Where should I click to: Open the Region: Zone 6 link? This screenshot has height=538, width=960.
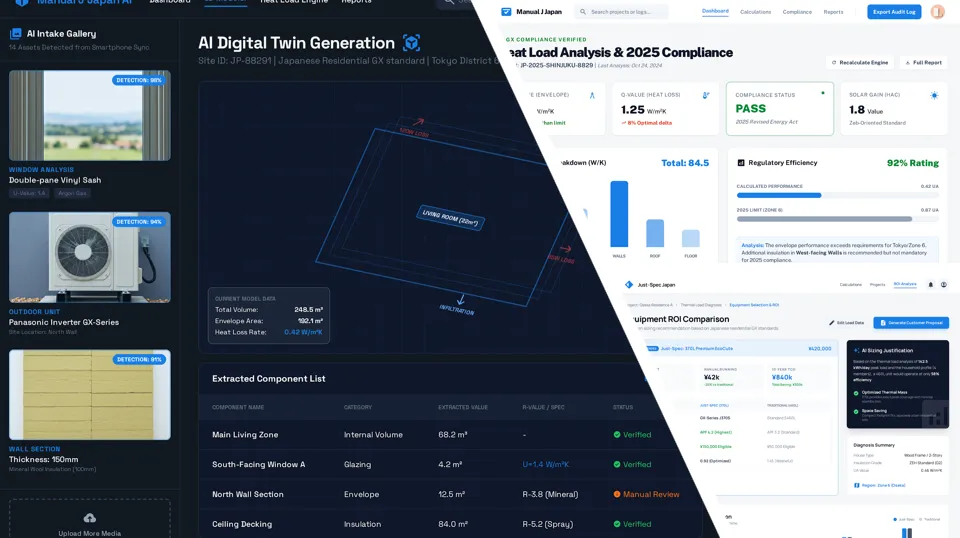880,485
